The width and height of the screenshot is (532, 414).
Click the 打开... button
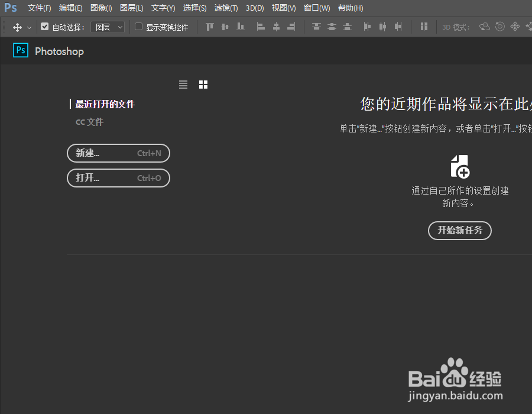[118, 178]
